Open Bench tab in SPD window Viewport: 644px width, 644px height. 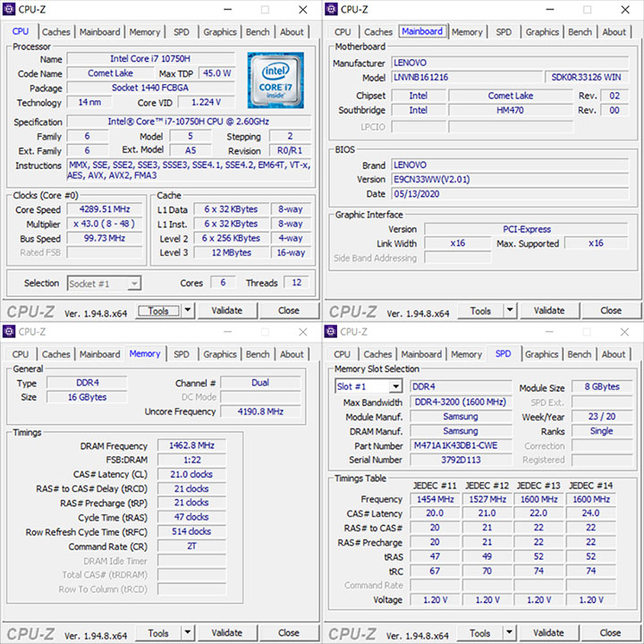tap(579, 354)
